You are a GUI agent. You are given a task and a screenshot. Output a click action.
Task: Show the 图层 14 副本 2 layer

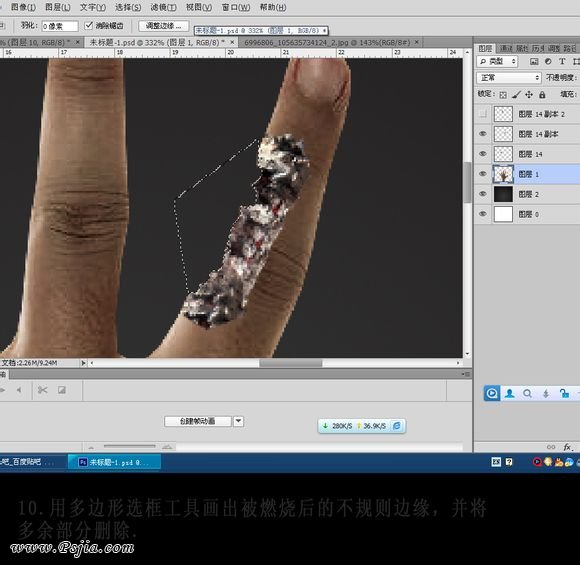(x=483, y=114)
